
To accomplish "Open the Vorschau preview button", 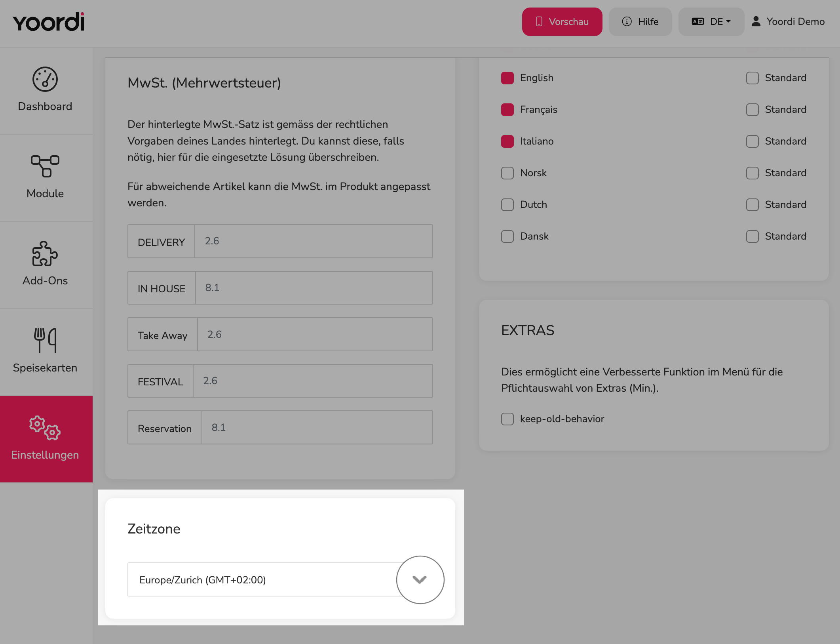I will tap(562, 22).
